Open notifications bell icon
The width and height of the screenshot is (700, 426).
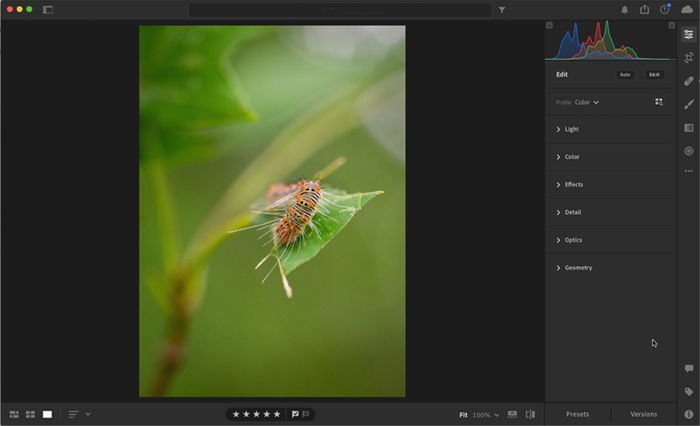pos(625,10)
